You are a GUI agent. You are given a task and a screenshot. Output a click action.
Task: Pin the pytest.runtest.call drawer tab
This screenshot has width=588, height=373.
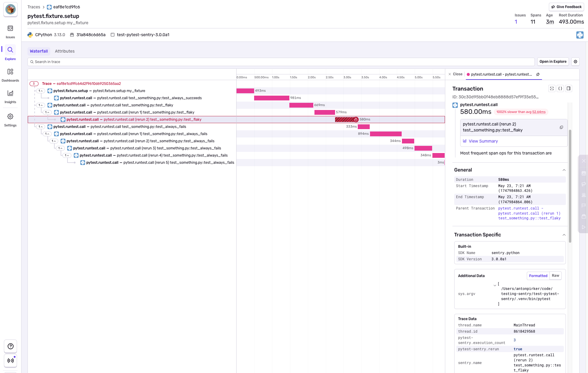click(x=538, y=74)
